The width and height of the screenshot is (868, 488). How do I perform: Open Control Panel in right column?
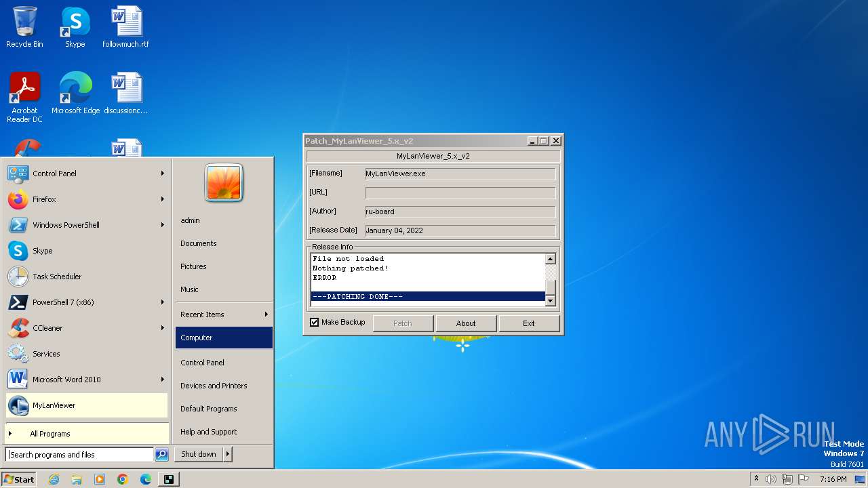(x=224, y=363)
